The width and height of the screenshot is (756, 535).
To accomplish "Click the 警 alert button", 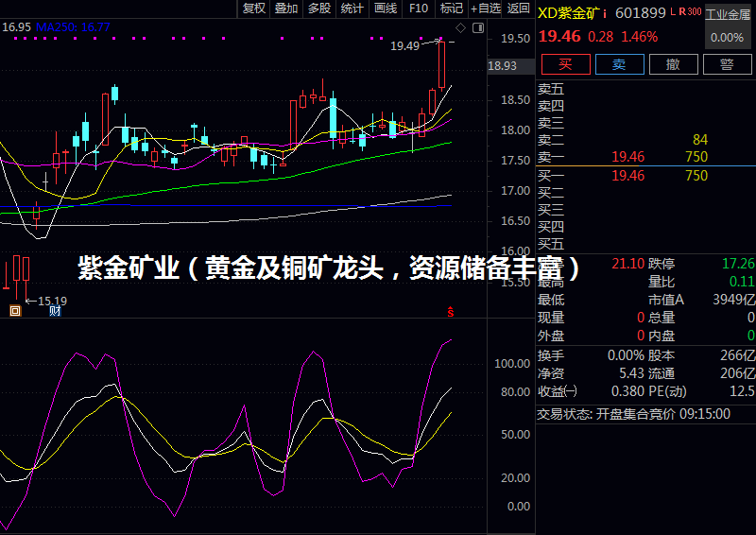I will [727, 64].
